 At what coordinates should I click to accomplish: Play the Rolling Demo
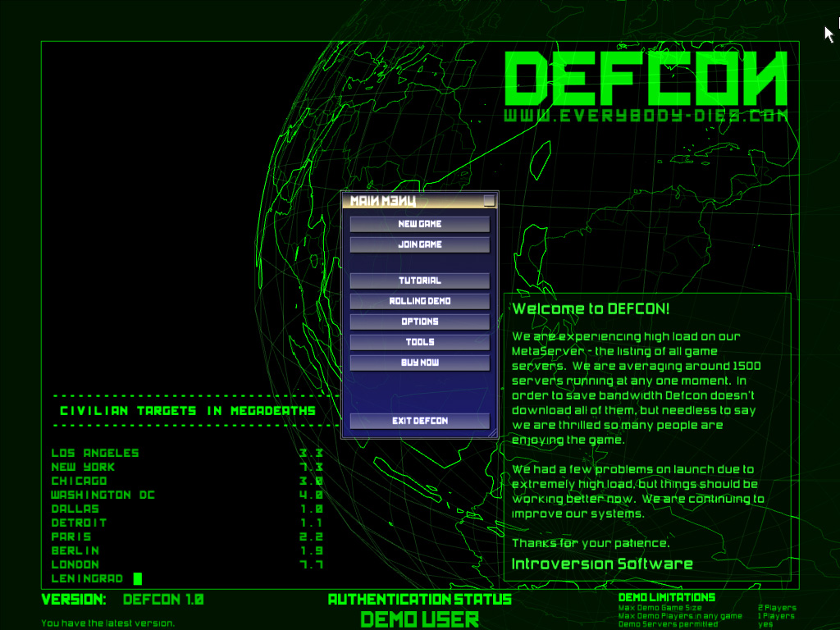pos(419,301)
